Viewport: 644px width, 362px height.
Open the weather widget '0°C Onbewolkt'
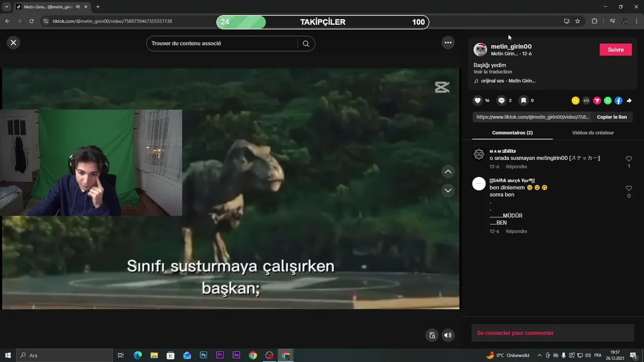(x=508, y=355)
